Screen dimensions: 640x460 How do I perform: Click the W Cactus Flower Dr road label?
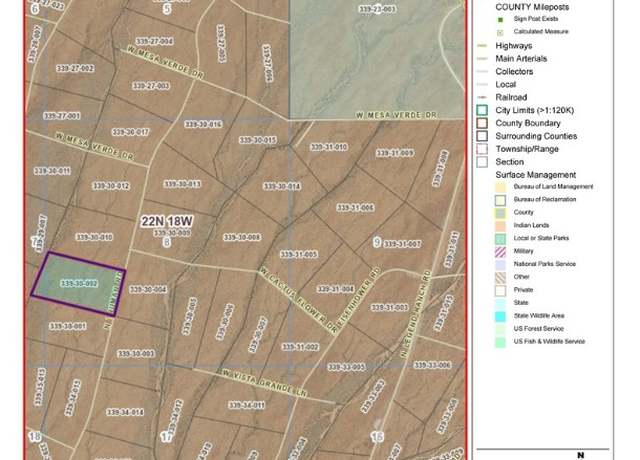[x=298, y=300]
